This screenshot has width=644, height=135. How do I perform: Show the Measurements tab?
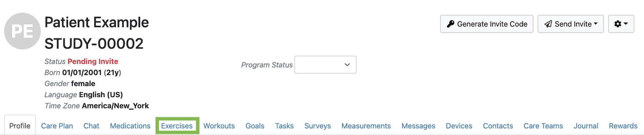[366, 126]
